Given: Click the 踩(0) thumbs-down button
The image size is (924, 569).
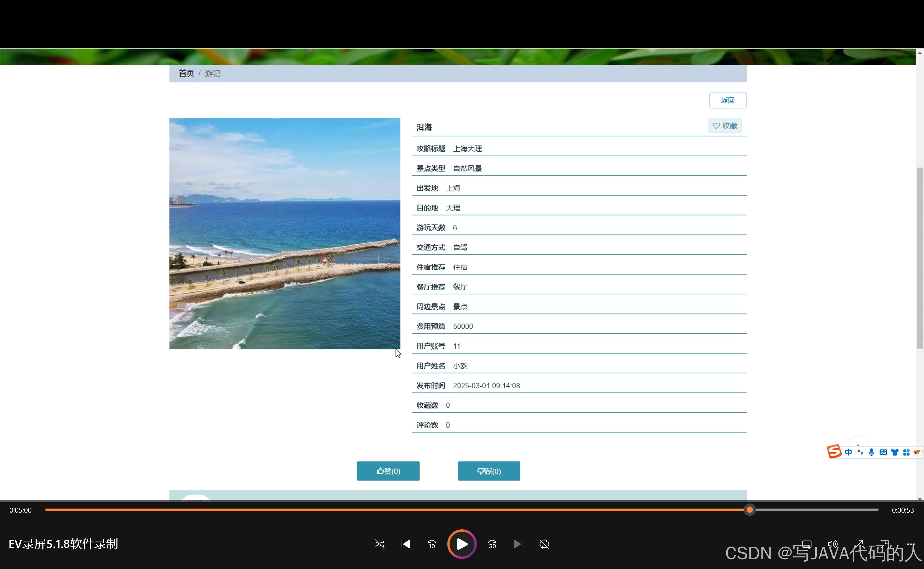Looking at the screenshot, I should pyautogui.click(x=489, y=471).
